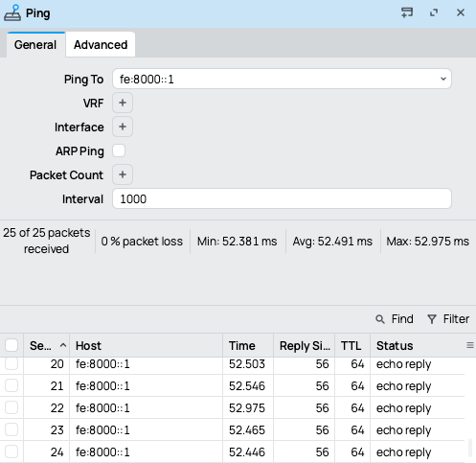Viewport: 476px width, 463px height.
Task: Click host fe:8000::1 in sequence 21 row
Action: (x=102, y=386)
